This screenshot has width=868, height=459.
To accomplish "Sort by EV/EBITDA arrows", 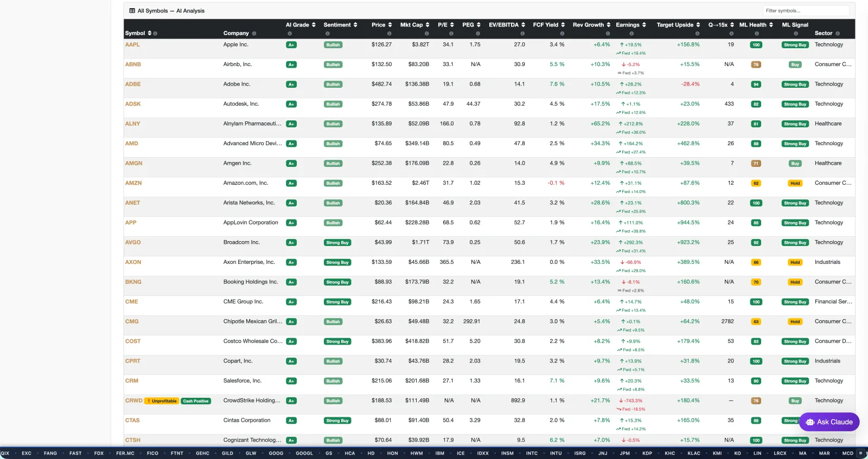I will [x=523, y=25].
